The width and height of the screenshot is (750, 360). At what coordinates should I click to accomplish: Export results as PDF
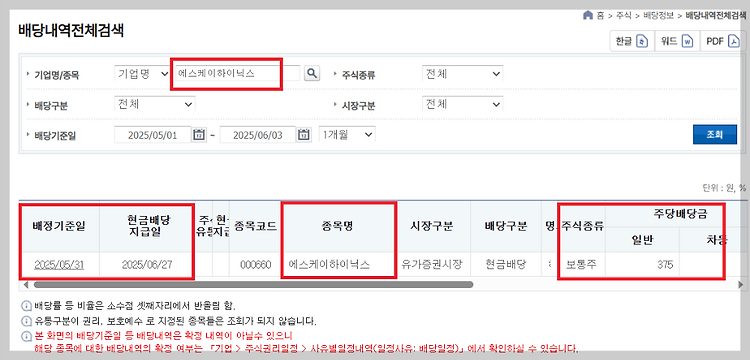coord(723,42)
